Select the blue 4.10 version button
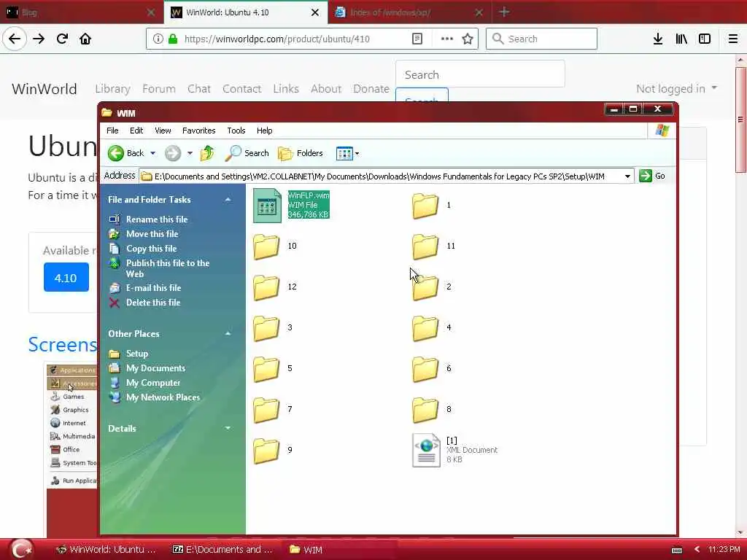 (66, 277)
